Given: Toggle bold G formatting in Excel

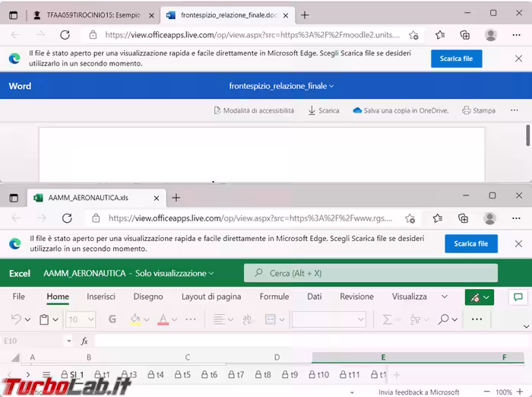Looking at the screenshot, I should coord(112,319).
